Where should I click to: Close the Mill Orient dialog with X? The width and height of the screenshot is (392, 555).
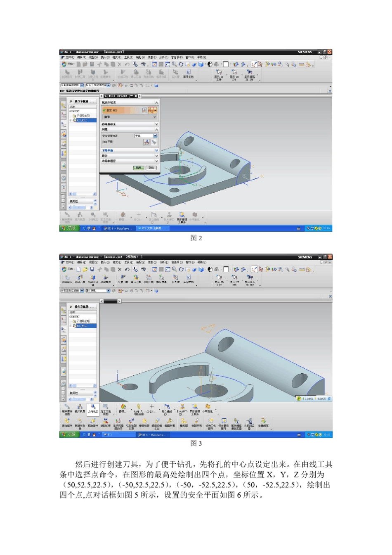click(x=135, y=96)
